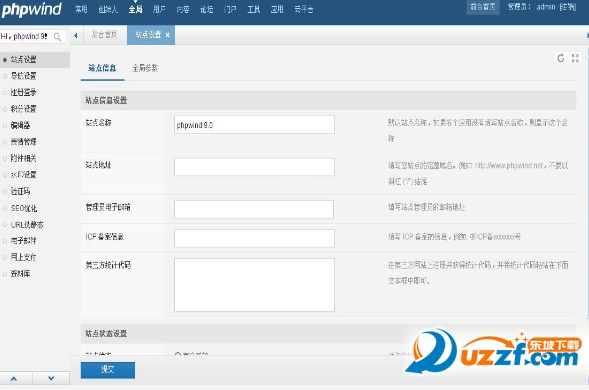Click the sidebar scroll-up chevron
This screenshot has height=390, width=589.
coord(14,378)
